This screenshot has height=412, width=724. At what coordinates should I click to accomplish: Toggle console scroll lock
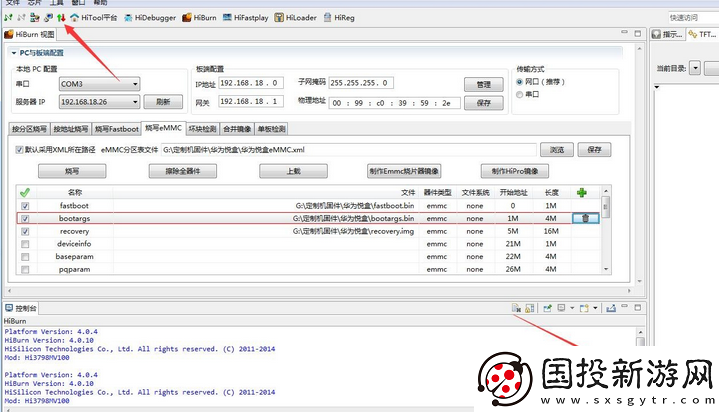[530, 308]
